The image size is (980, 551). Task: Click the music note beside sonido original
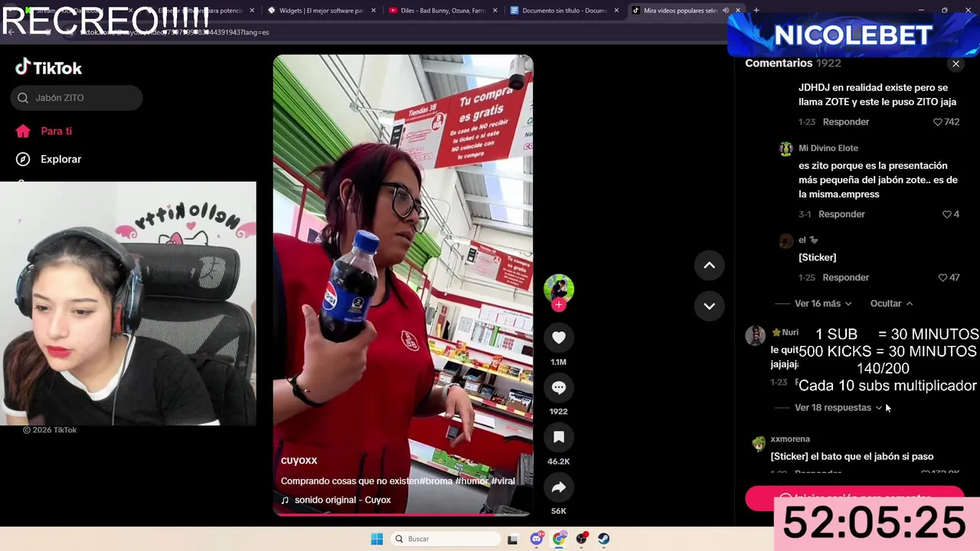[286, 500]
